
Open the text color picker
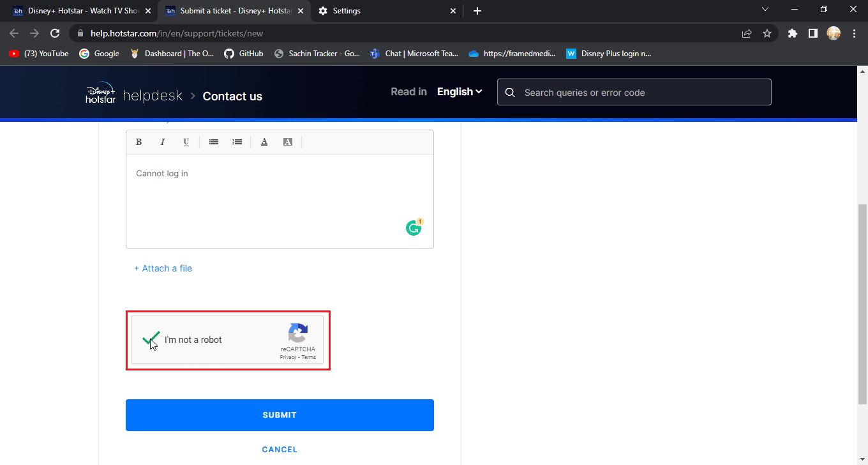point(264,142)
